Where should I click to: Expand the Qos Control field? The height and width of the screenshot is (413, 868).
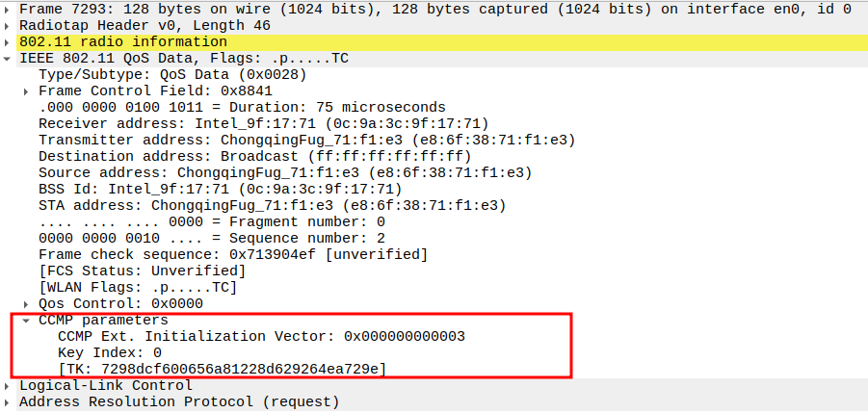click(27, 303)
